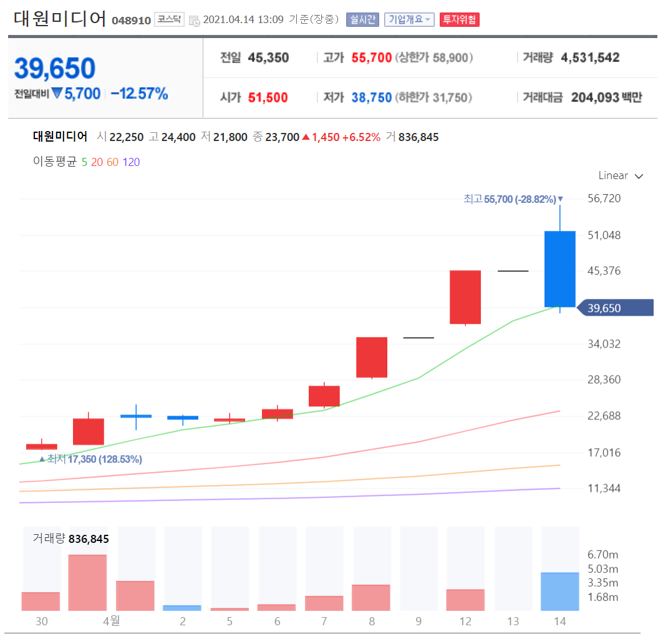Click the 거래량 836,845 label in the volume chart

click(x=70, y=539)
